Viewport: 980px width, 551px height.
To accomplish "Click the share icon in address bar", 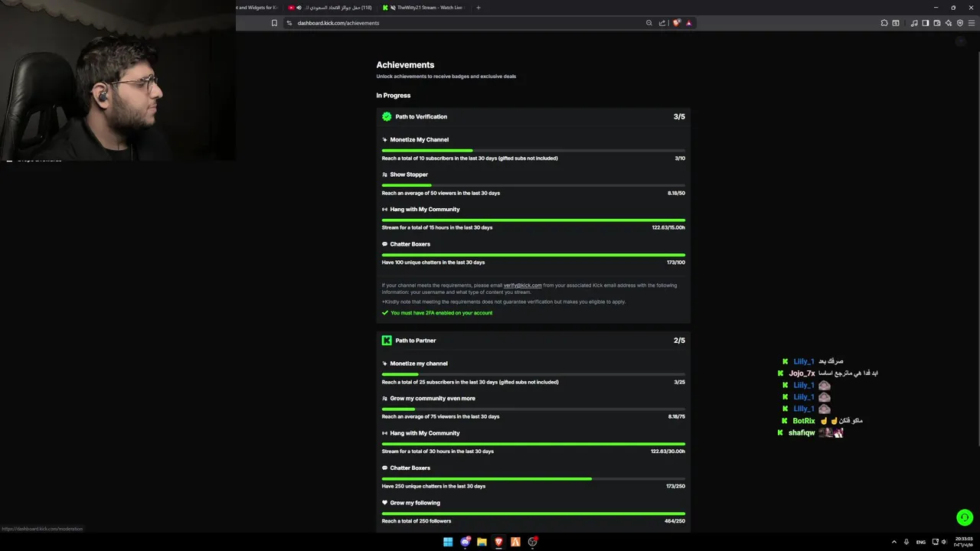I will [x=662, y=23].
